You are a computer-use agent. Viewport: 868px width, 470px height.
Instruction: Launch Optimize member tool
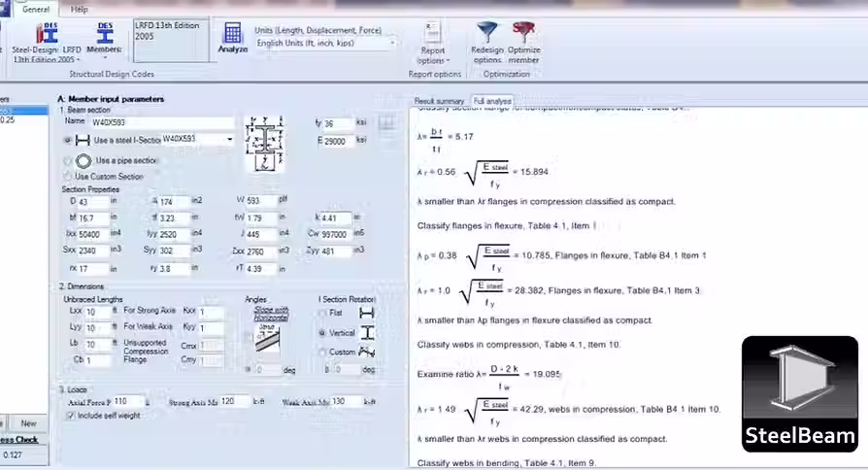[523, 43]
